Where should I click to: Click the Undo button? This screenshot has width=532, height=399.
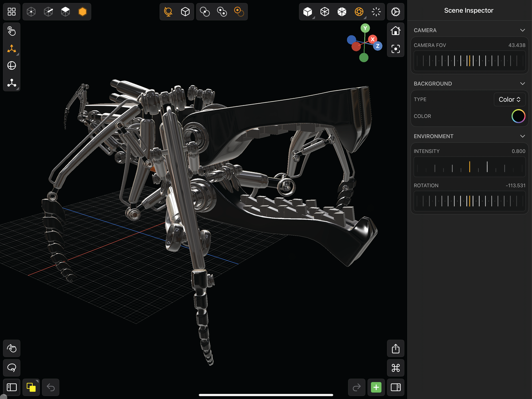50,387
